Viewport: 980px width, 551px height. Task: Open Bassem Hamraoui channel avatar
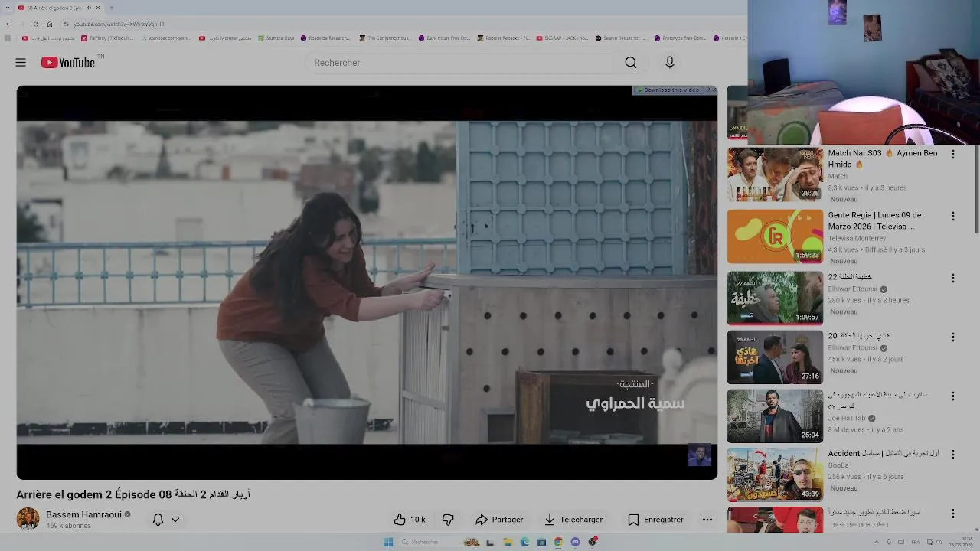point(28,519)
